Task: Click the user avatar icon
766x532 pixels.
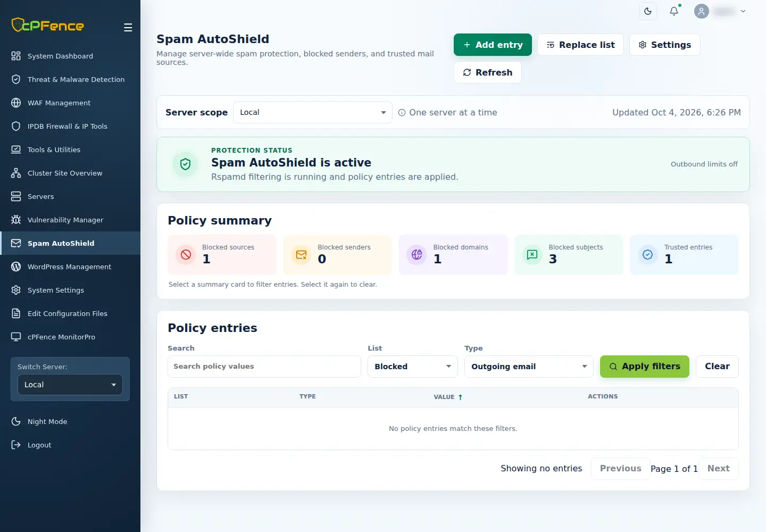Action: (702, 11)
